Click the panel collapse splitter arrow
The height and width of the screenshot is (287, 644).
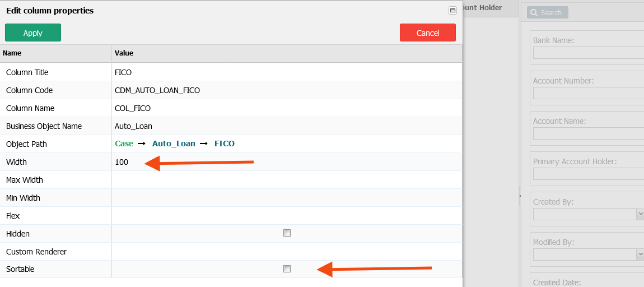point(520,196)
